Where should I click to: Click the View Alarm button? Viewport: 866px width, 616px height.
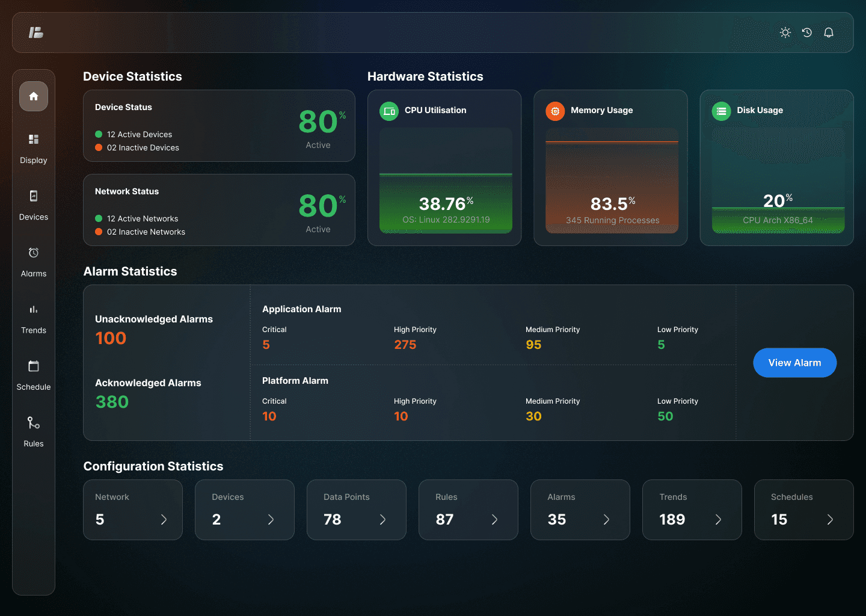(794, 363)
